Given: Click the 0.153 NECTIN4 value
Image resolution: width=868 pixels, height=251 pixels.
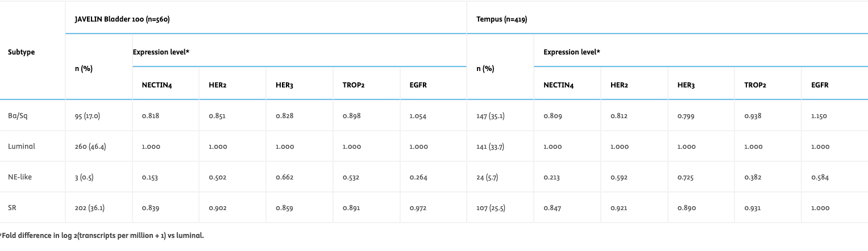Looking at the screenshot, I should 150,177.
